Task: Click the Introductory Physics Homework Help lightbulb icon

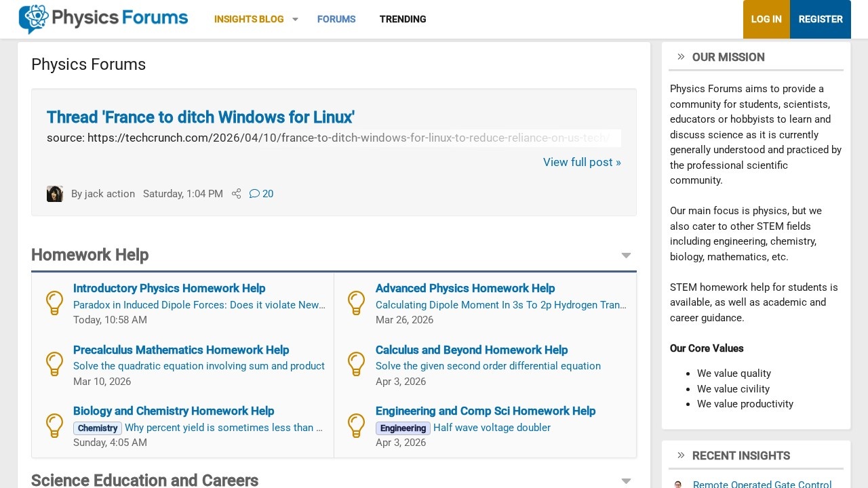Action: [x=54, y=303]
